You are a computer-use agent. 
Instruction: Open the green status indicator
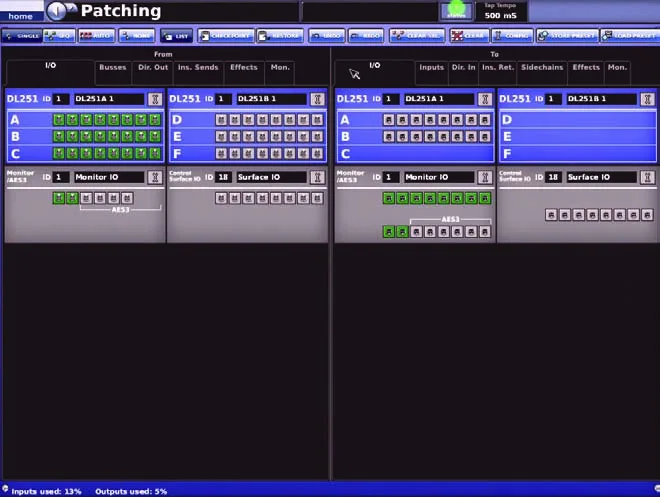tap(456, 10)
